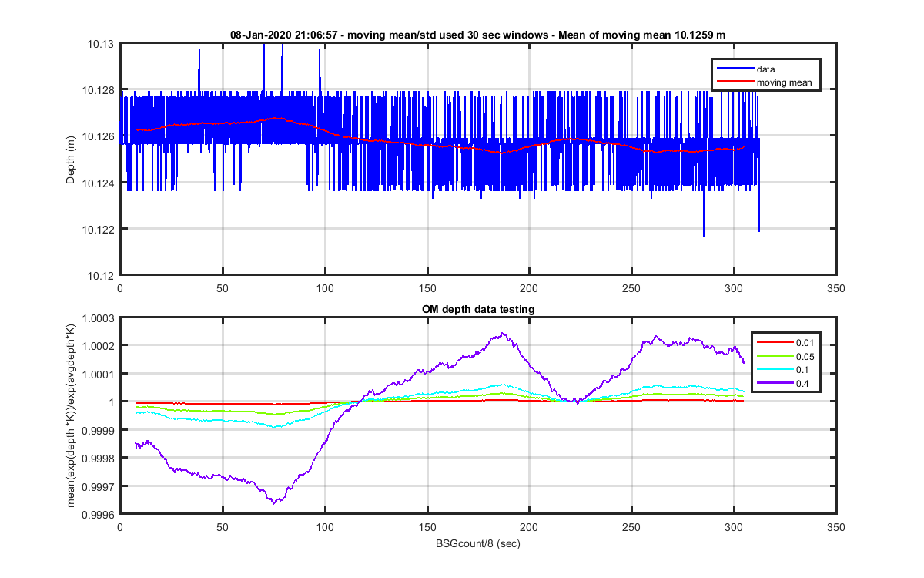Click the cyan 0.1 line sample in legend
924x578 pixels.
click(775, 368)
